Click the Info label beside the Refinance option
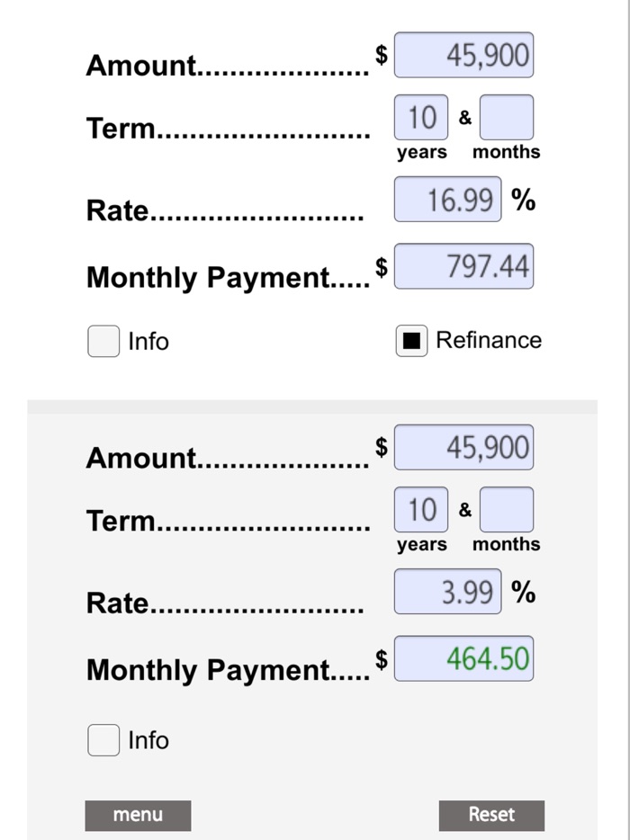The image size is (630, 840). pos(148,342)
